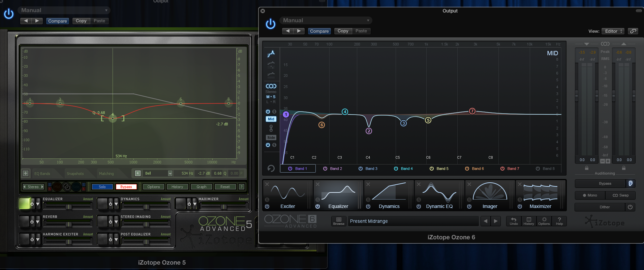Open Manual preset dropdown in Ozone 5 window
The width and height of the screenshot is (644, 270).
tap(64, 10)
